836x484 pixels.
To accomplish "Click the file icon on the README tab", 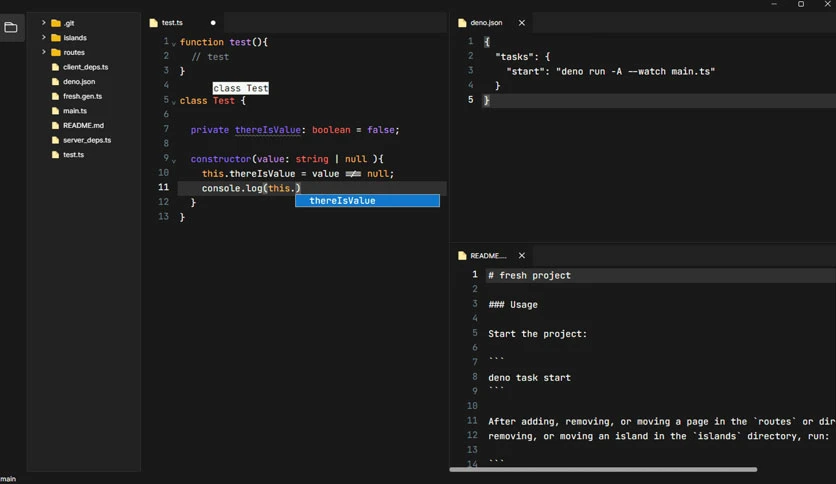I will point(462,256).
